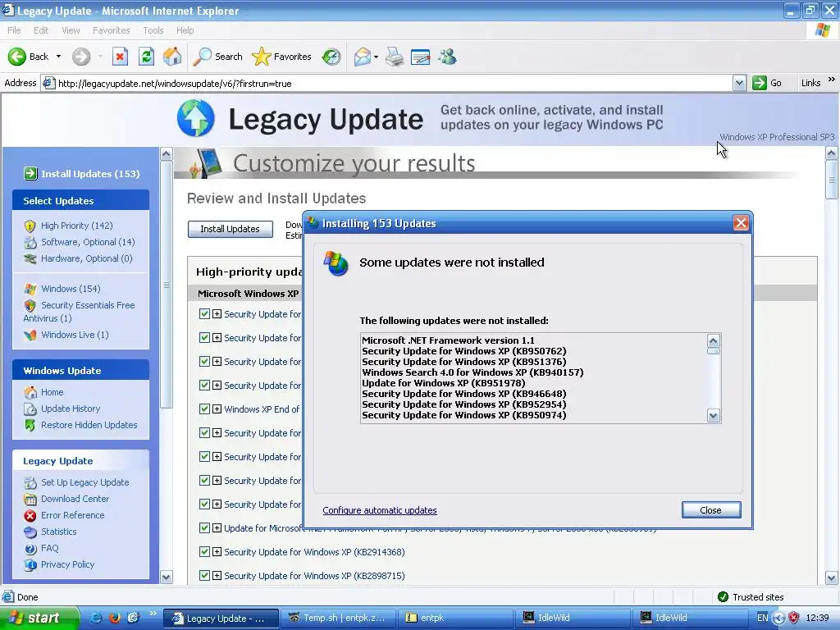840x630 pixels.
Task: Uncheck the first Security Update checkbox
Action: 204,314
